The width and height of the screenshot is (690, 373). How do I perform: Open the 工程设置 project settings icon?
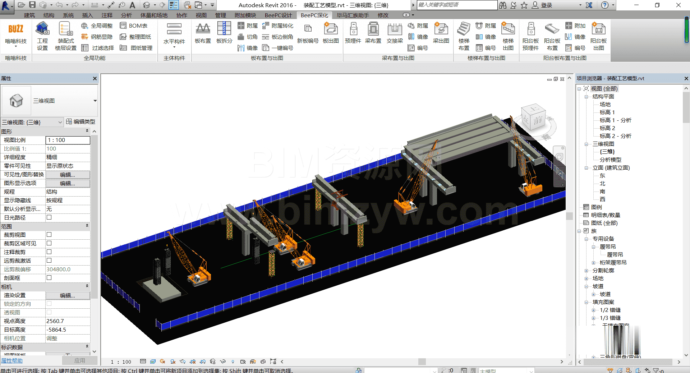[x=42, y=36]
